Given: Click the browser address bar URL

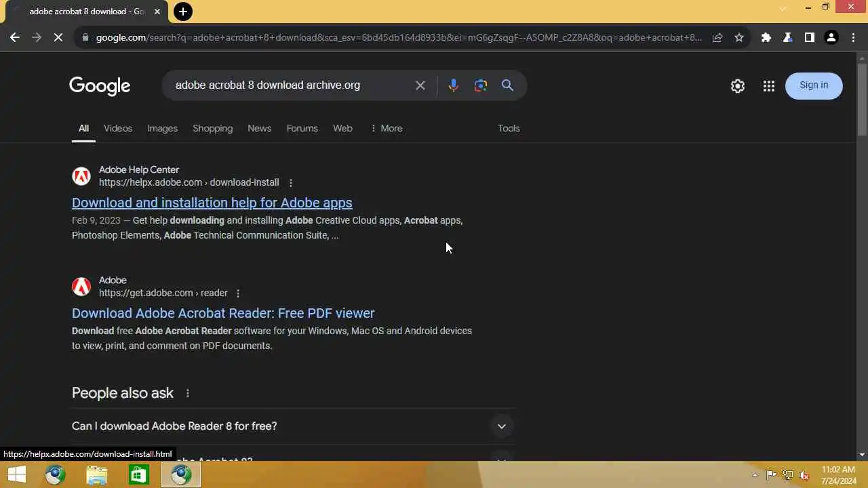Looking at the screenshot, I should point(399,38).
